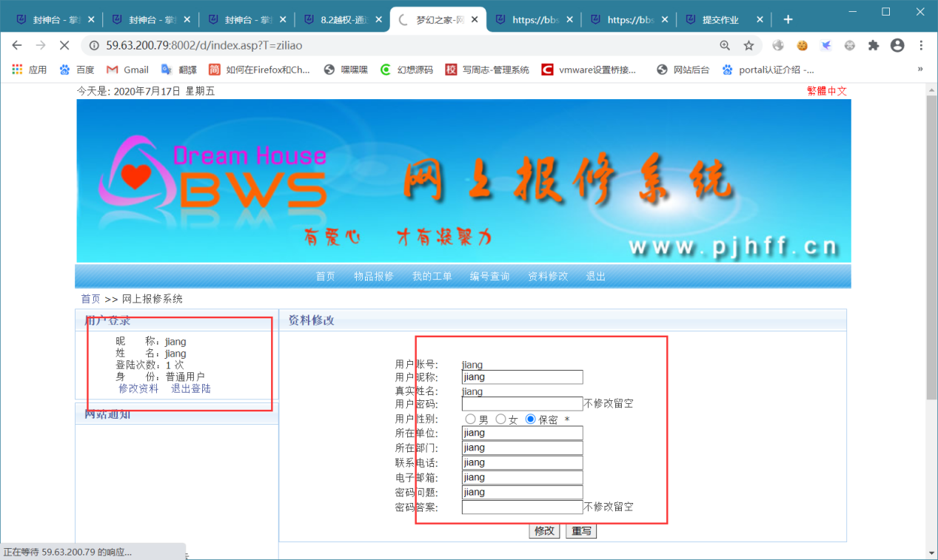This screenshot has height=560, width=938.
Task: Open the 网站后台 bookmark
Action: coord(683,70)
